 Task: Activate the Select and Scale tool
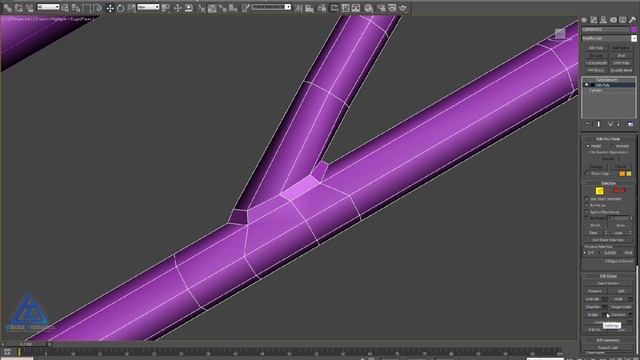point(131,8)
